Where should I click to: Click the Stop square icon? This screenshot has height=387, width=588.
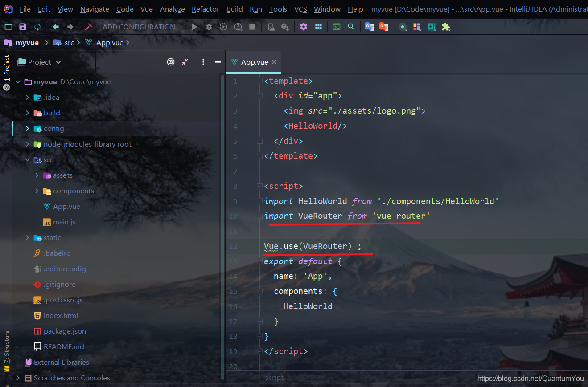tap(252, 27)
